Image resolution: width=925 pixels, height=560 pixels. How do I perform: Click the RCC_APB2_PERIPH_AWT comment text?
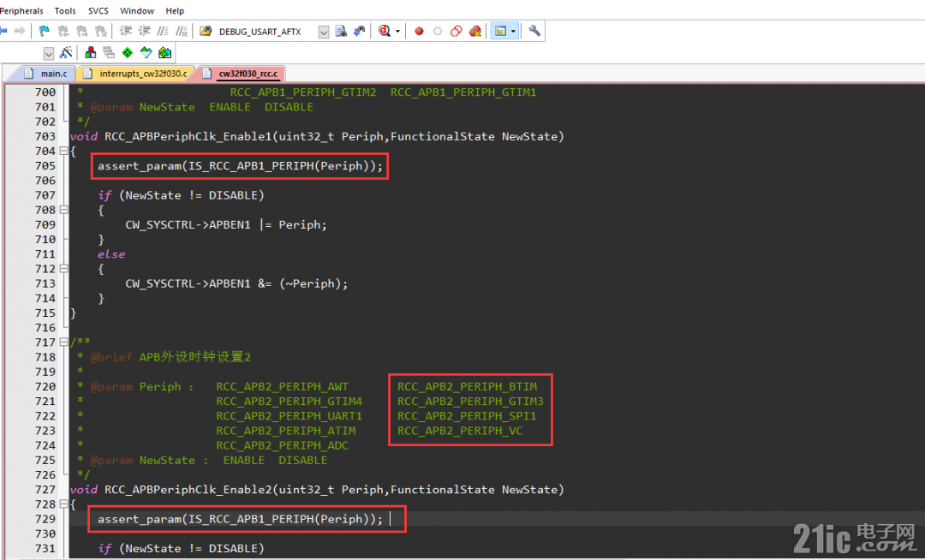point(282,387)
